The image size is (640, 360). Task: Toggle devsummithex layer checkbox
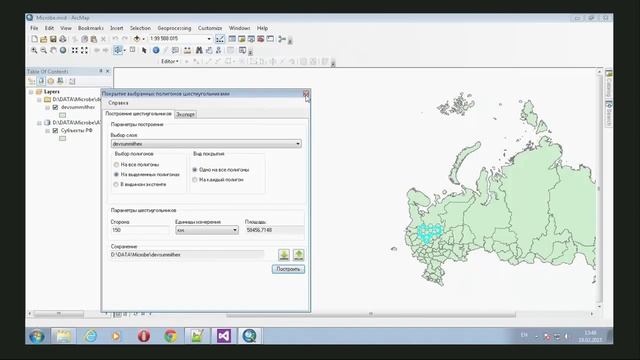pos(56,107)
